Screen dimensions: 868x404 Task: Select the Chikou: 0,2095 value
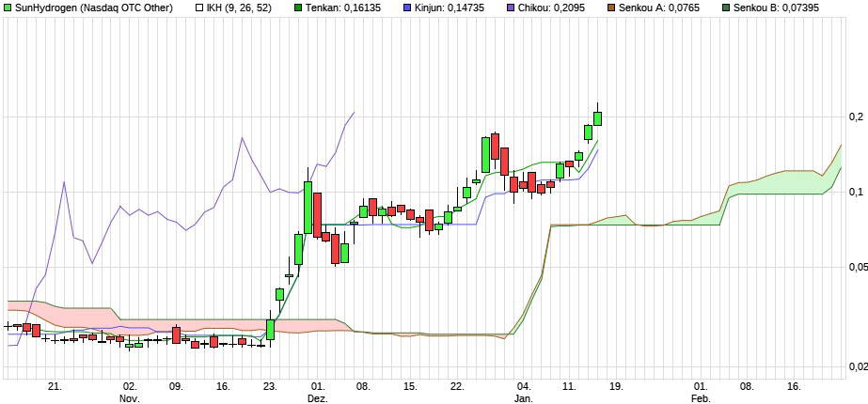click(552, 8)
